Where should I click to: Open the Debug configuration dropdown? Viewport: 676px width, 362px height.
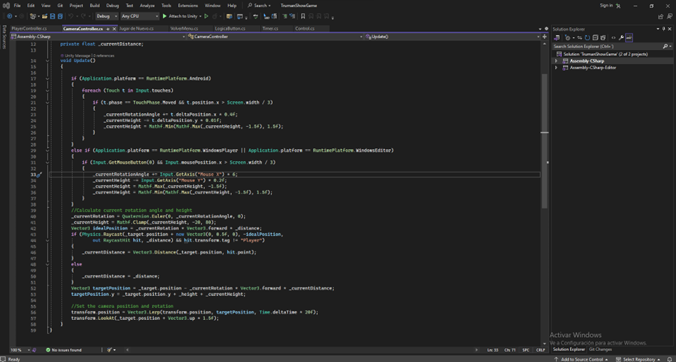point(106,16)
